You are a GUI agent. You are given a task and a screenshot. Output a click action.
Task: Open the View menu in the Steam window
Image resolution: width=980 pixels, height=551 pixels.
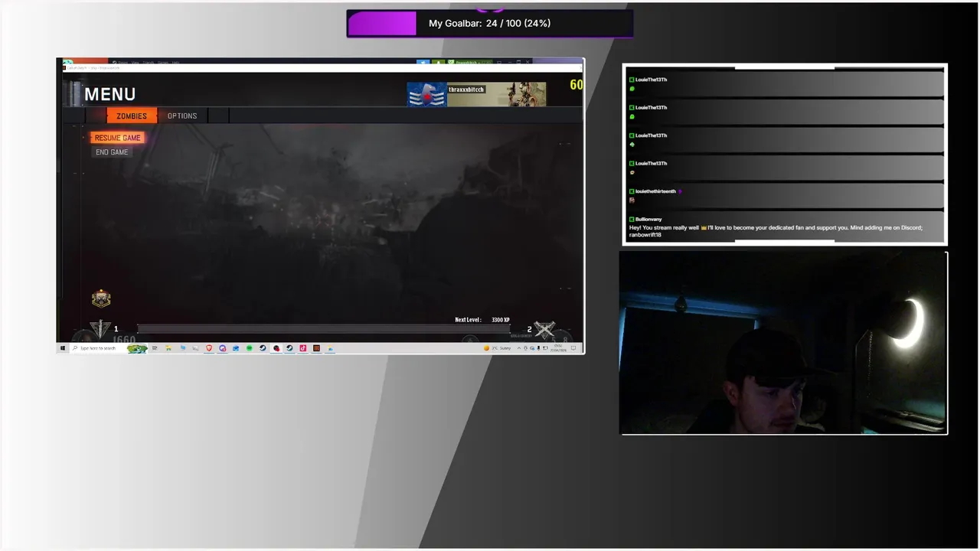pyautogui.click(x=135, y=63)
